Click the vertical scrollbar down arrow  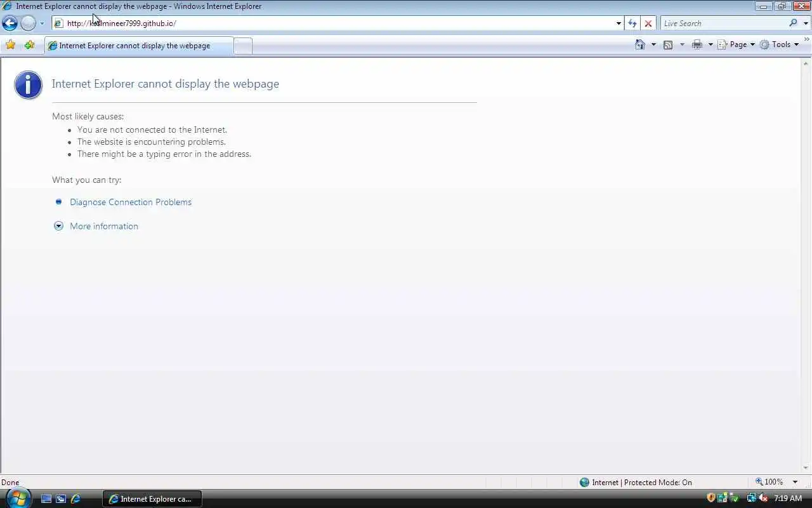click(x=806, y=469)
